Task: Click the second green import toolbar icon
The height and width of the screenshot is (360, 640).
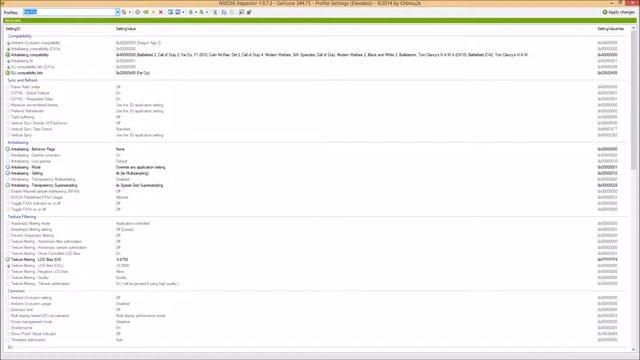Action: 202,12
